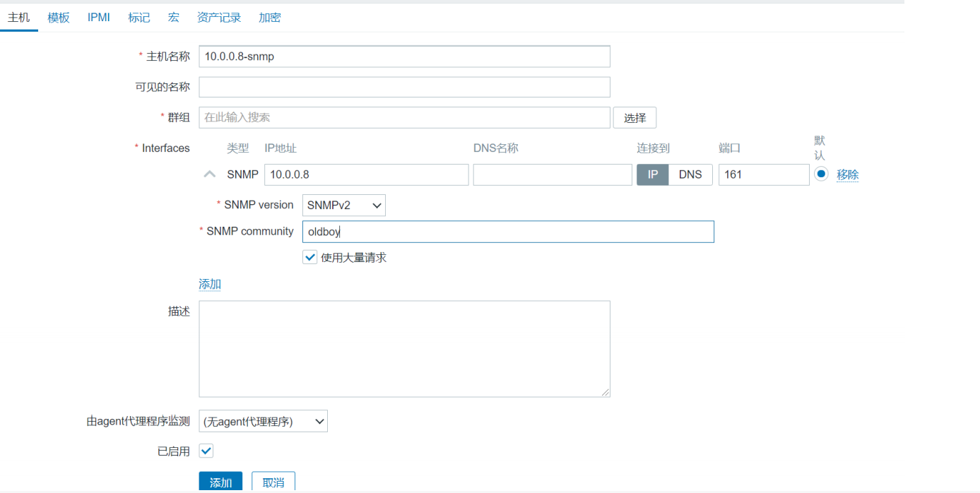Viewport: 980px width, 493px height.
Task: Switch to the 加密 tab
Action: click(270, 18)
